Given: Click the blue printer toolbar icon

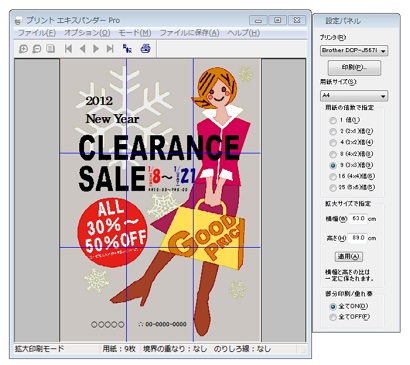Looking at the screenshot, I should click(x=145, y=49).
